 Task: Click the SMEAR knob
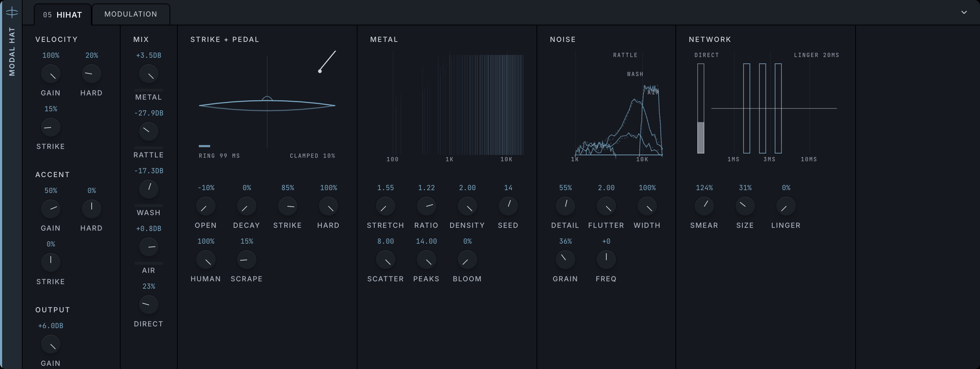(x=704, y=206)
